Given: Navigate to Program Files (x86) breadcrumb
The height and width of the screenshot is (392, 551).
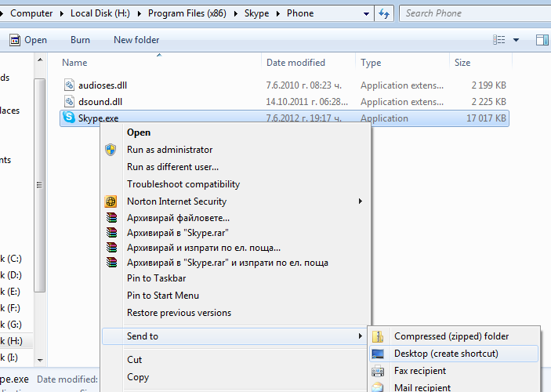Looking at the screenshot, I should tap(187, 13).
